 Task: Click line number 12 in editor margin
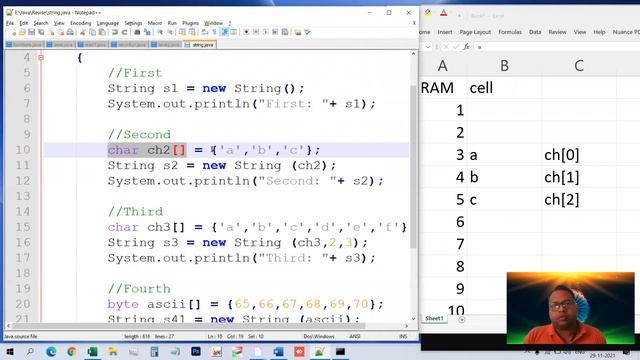point(23,181)
